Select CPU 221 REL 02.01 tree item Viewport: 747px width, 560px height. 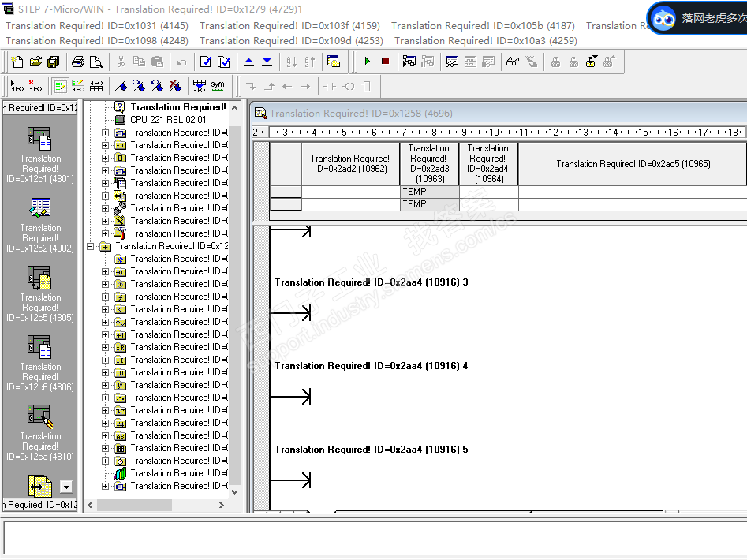[168, 120]
